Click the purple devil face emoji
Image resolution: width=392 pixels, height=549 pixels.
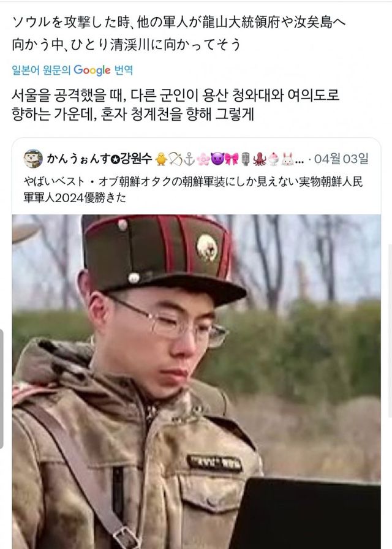pyautogui.click(x=217, y=159)
